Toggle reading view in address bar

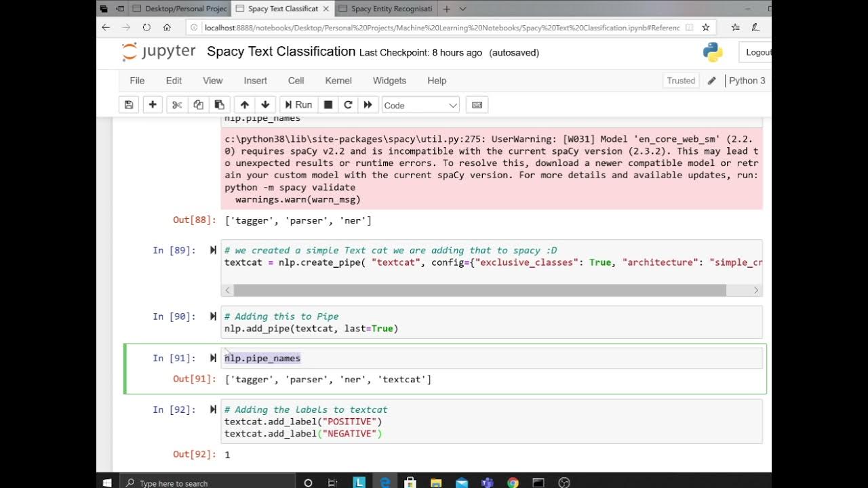689,28
